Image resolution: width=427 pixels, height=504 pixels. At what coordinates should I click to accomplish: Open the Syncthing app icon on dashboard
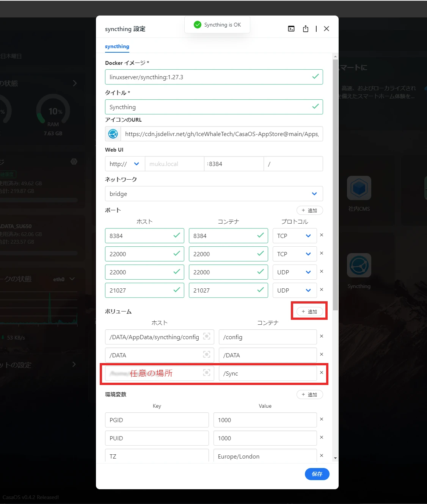359,265
